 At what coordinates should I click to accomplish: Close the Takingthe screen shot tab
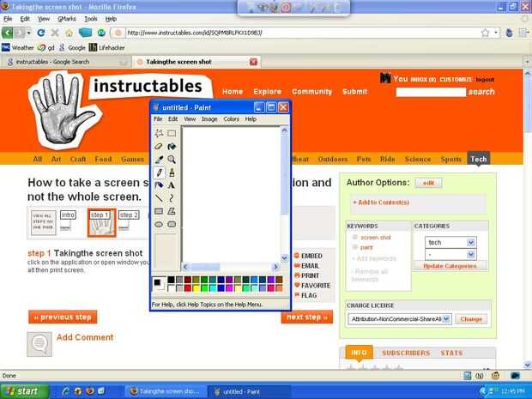pyautogui.click(x=253, y=62)
